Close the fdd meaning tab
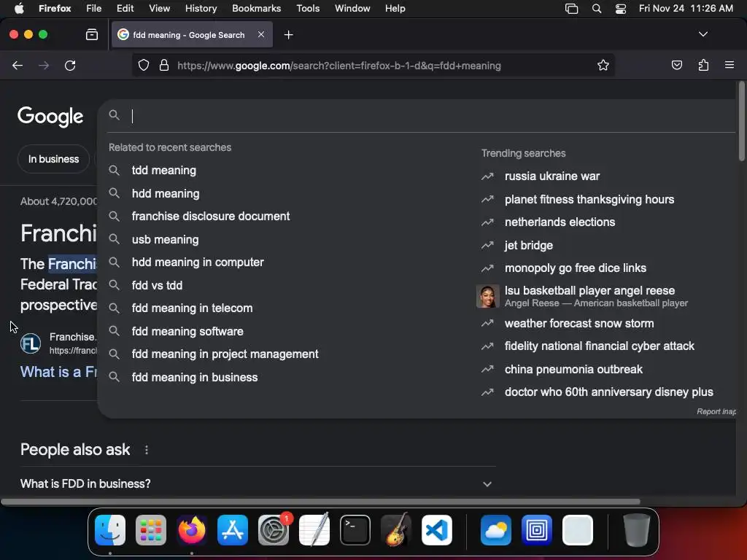 pos(261,34)
